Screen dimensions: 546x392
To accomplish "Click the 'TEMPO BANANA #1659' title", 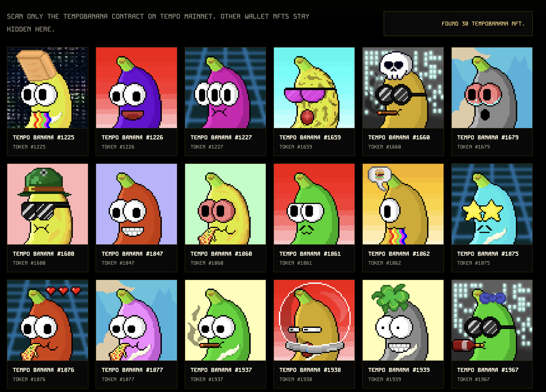I will point(310,137).
